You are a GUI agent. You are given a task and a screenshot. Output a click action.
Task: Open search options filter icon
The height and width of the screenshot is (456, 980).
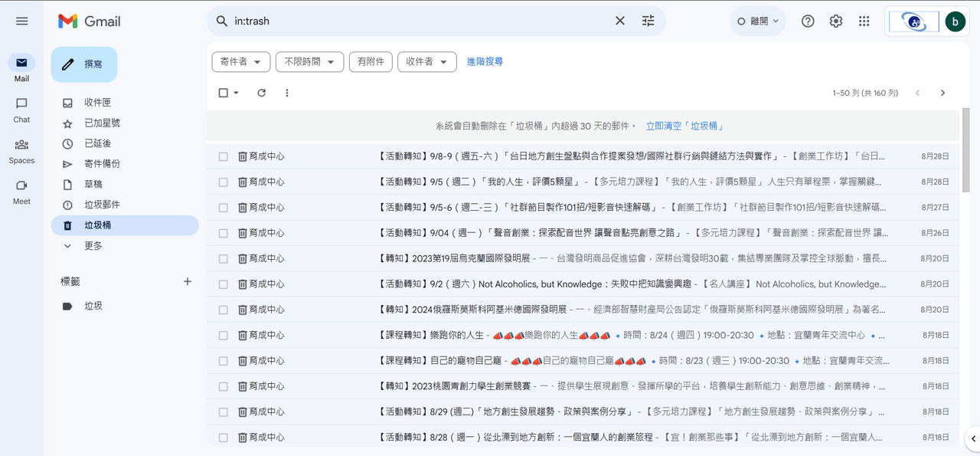click(x=648, y=21)
